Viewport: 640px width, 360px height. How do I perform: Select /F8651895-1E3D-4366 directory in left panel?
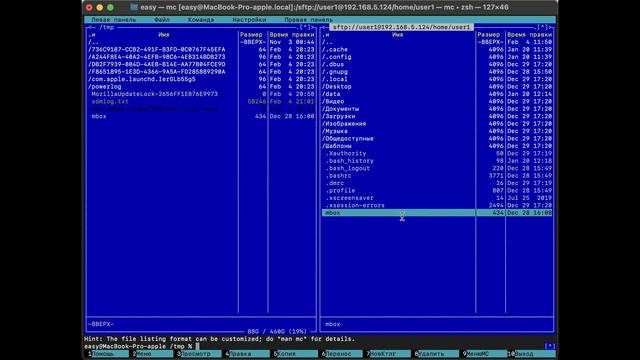(x=201, y=72)
